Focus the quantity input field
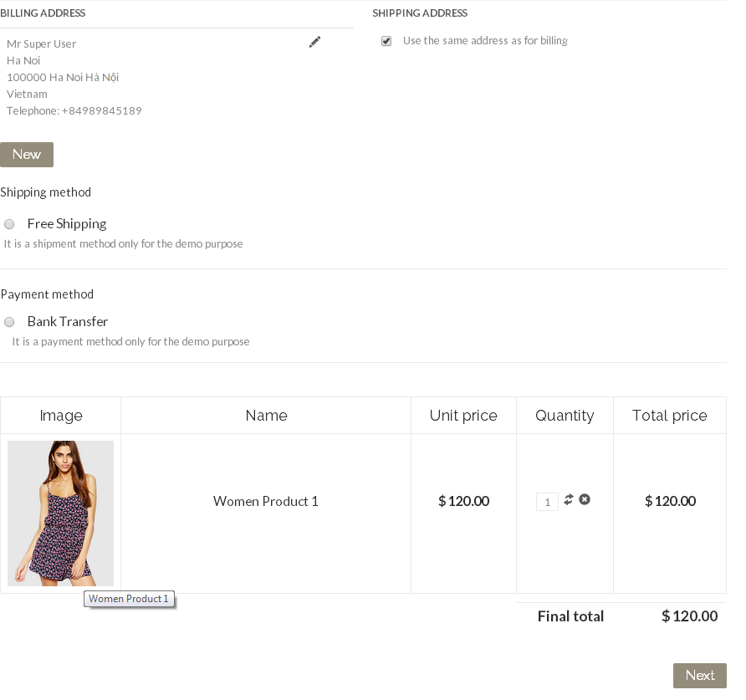 pos(547,502)
